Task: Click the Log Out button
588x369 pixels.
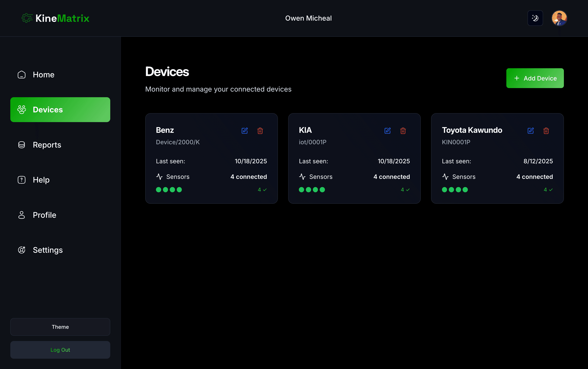Action: pyautogui.click(x=60, y=350)
